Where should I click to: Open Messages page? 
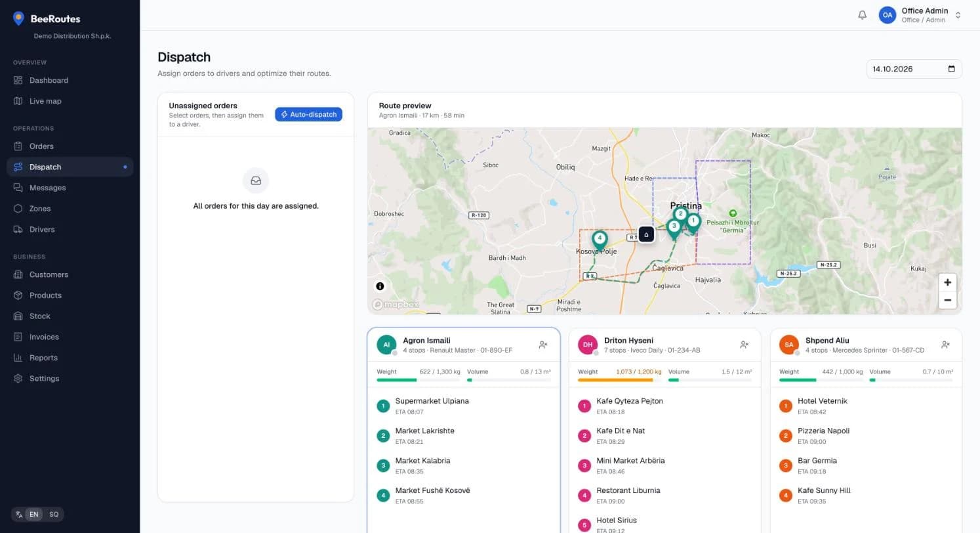[70, 188]
